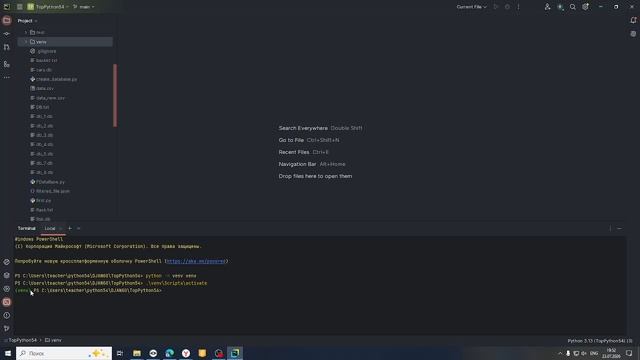
Task: Open Python Packages tool window icon
Action: [7, 276]
